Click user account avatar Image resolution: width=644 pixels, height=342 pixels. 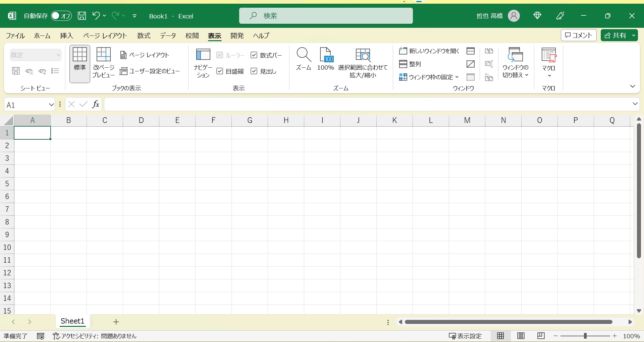click(514, 16)
